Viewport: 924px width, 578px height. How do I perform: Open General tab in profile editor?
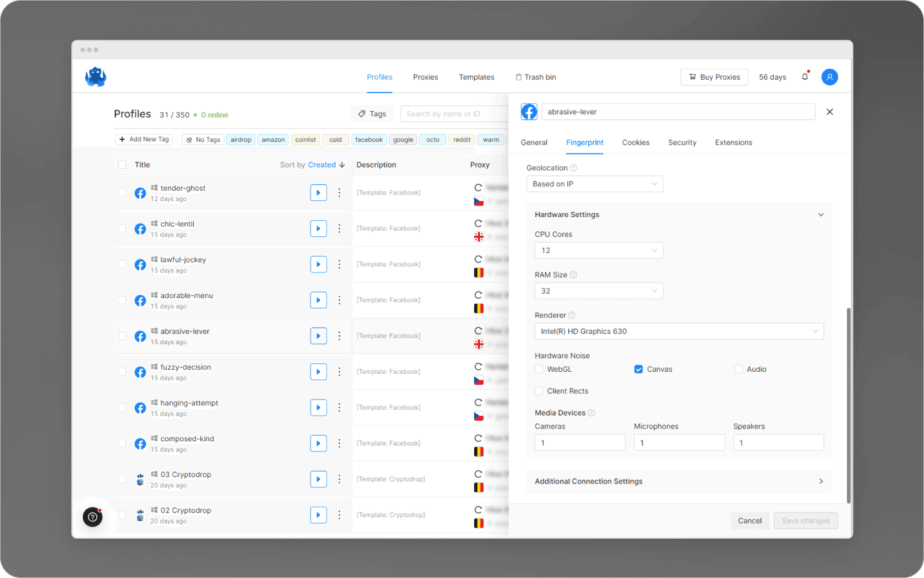[534, 143]
